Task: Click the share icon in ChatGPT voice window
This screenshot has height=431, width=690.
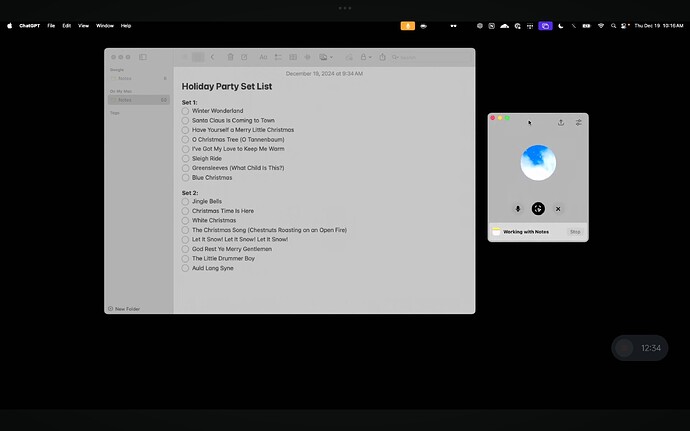Action: click(x=561, y=122)
